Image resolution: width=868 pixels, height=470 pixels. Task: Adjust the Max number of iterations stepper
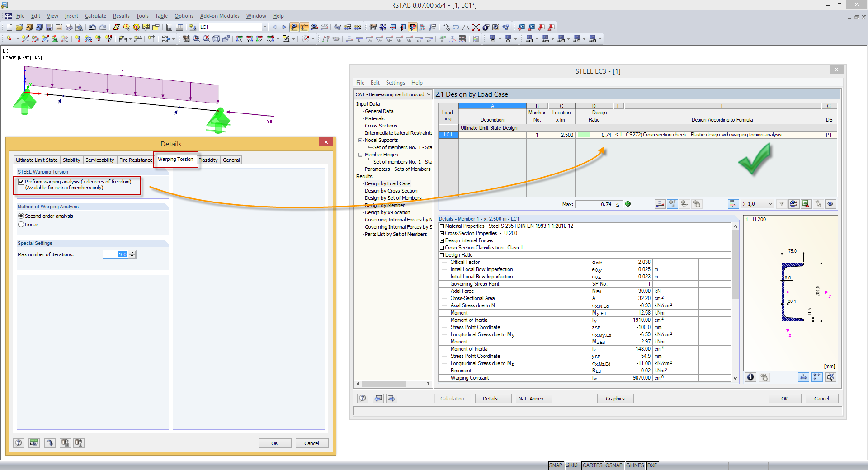[132, 254]
